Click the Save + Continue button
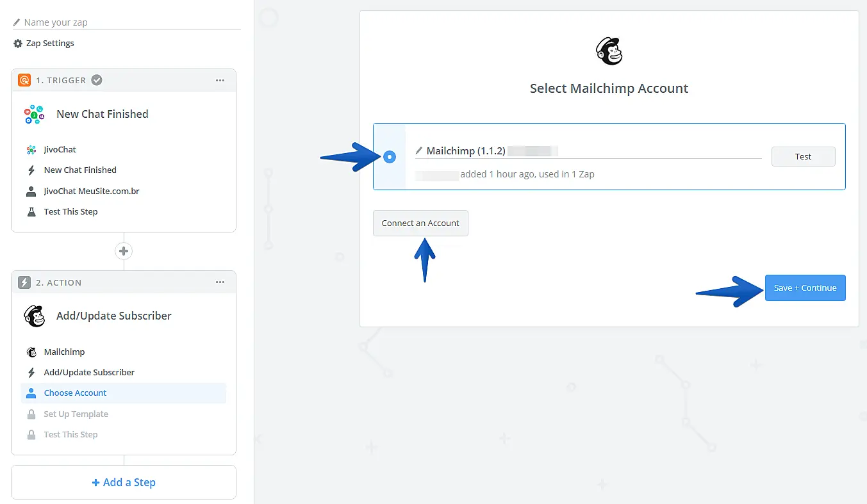 (805, 288)
